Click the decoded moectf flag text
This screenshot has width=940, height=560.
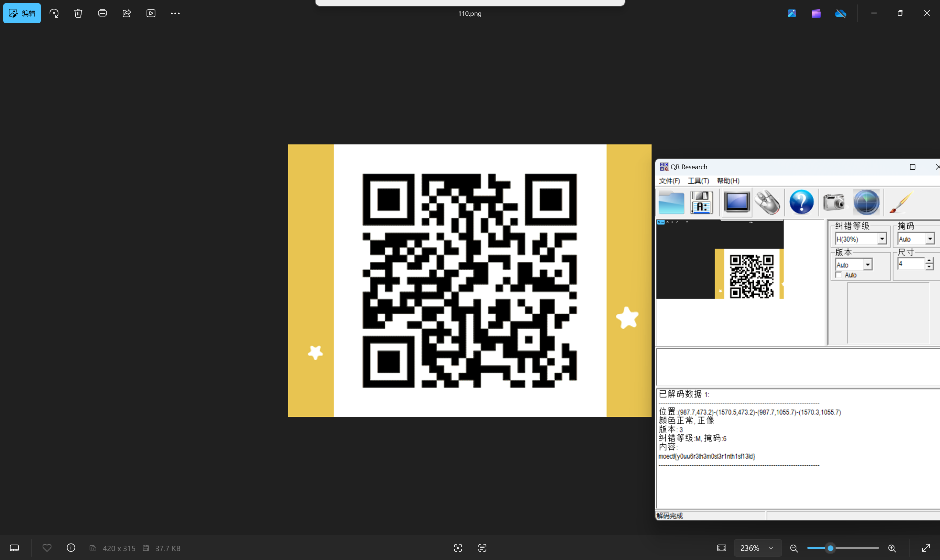pos(706,456)
